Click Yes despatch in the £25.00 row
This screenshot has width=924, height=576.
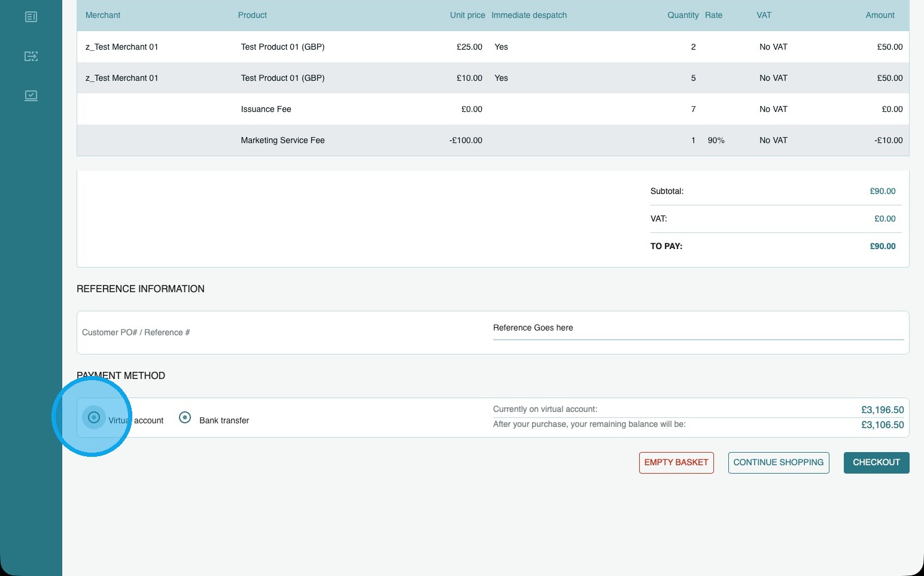tap(501, 47)
